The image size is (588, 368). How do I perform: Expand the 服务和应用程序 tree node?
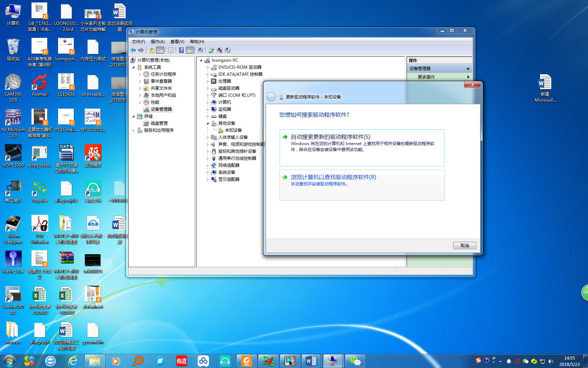pyautogui.click(x=133, y=130)
